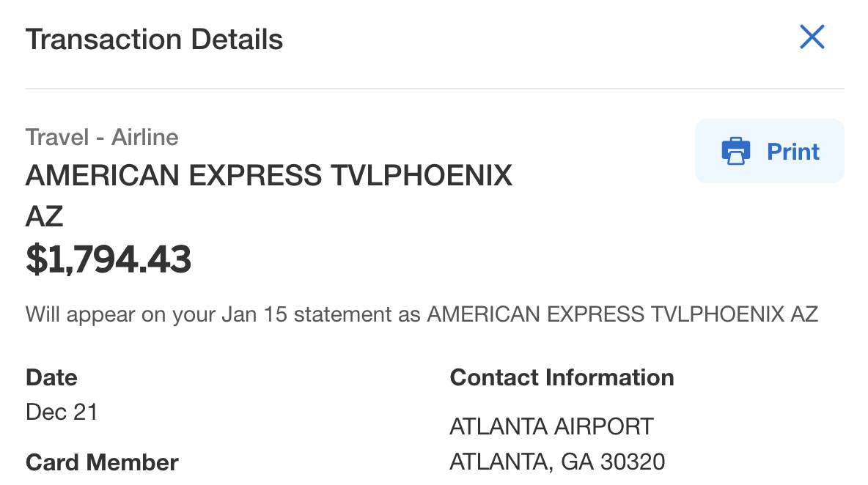The width and height of the screenshot is (868, 485).
Task: Click the AMERICAN EXPRESS TVLPHOENIX merchant name
Action: (268, 176)
